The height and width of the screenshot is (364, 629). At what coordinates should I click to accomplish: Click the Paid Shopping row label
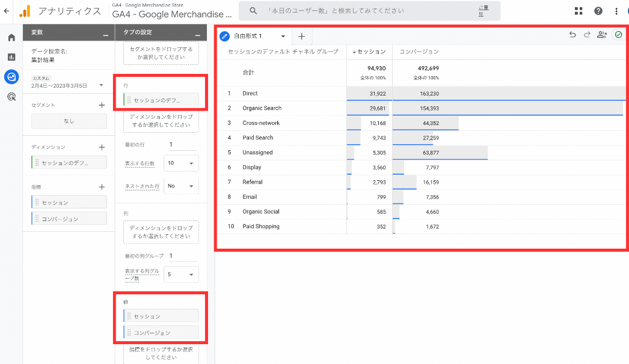[x=261, y=226]
